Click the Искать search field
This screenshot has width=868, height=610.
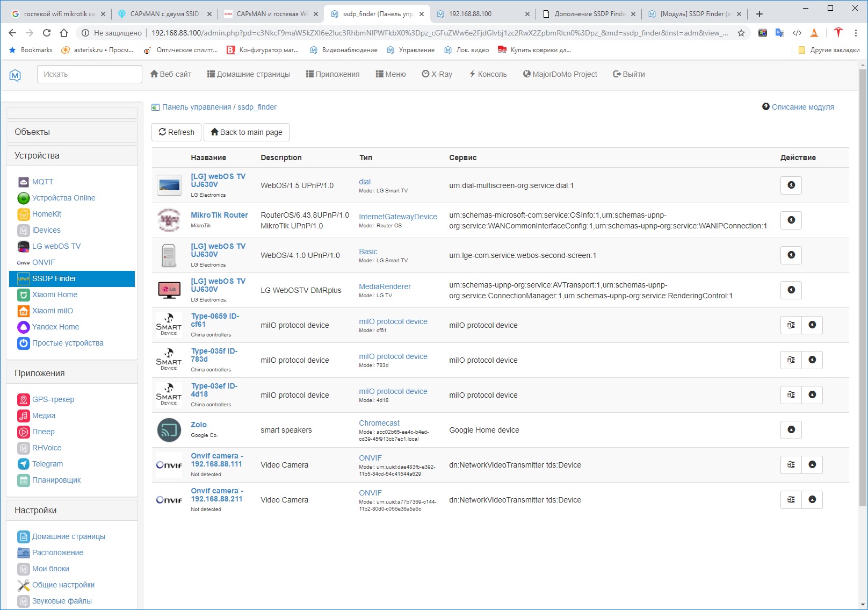pyautogui.click(x=89, y=74)
